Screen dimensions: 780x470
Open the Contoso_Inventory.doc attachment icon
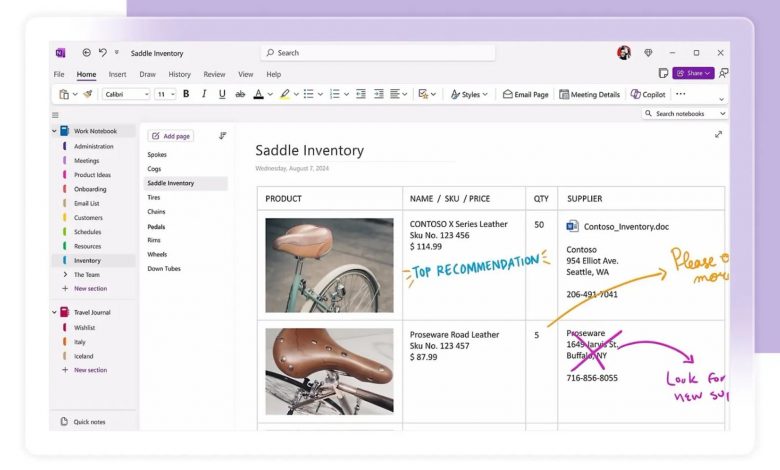pyautogui.click(x=573, y=226)
